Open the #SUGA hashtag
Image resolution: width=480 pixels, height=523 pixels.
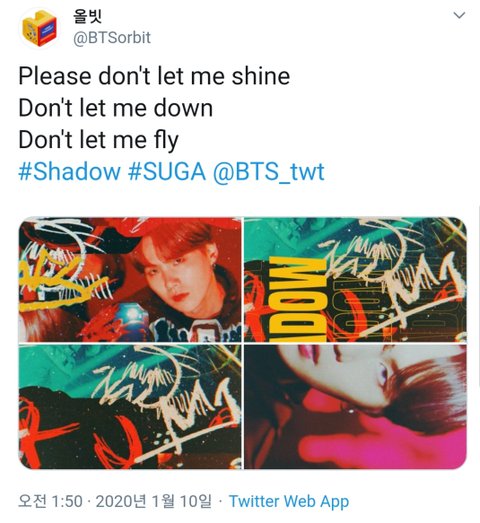pos(167,172)
